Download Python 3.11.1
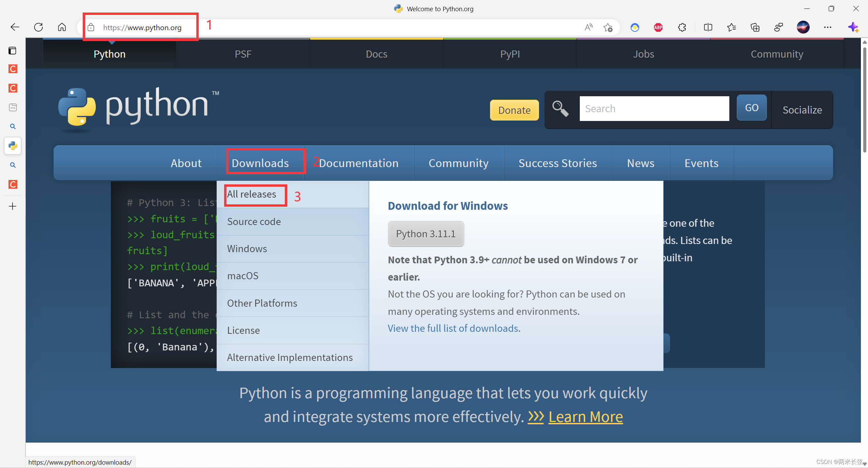The height and width of the screenshot is (468, 868). [426, 234]
